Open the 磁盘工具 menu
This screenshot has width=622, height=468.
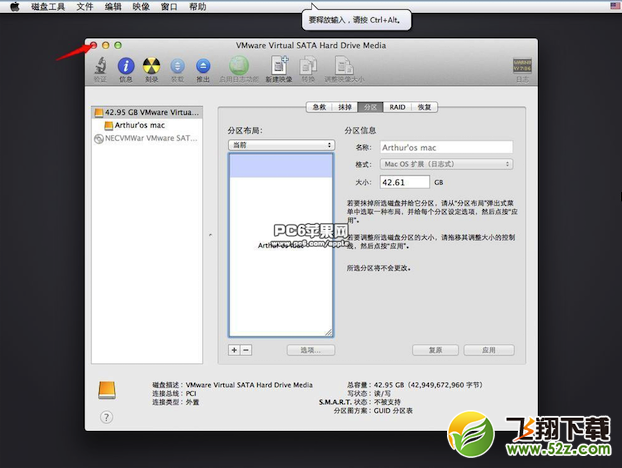(x=48, y=7)
